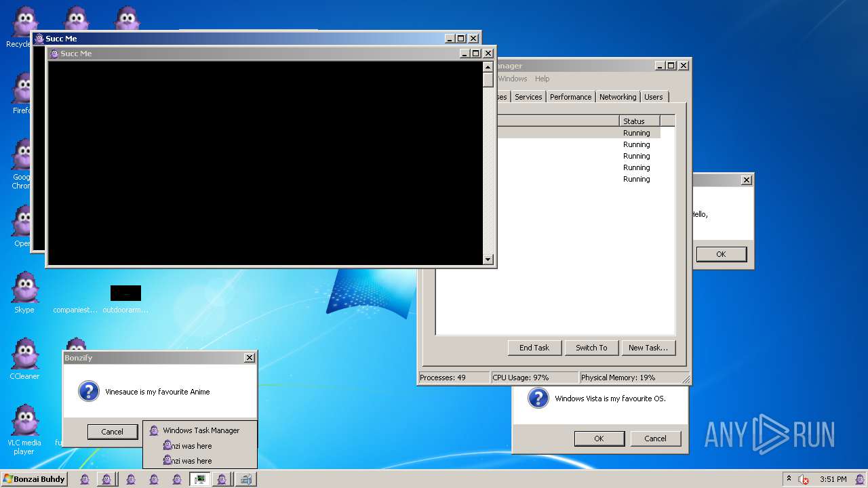Click End Task in Task Manager
868x488 pixels.
pyautogui.click(x=534, y=348)
